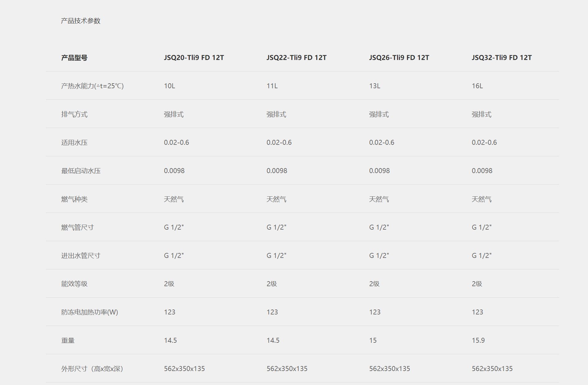Viewport: 588px width, 385px height.
Task: Click the 15.9 weight value for JSQ32
Action: click(x=478, y=340)
